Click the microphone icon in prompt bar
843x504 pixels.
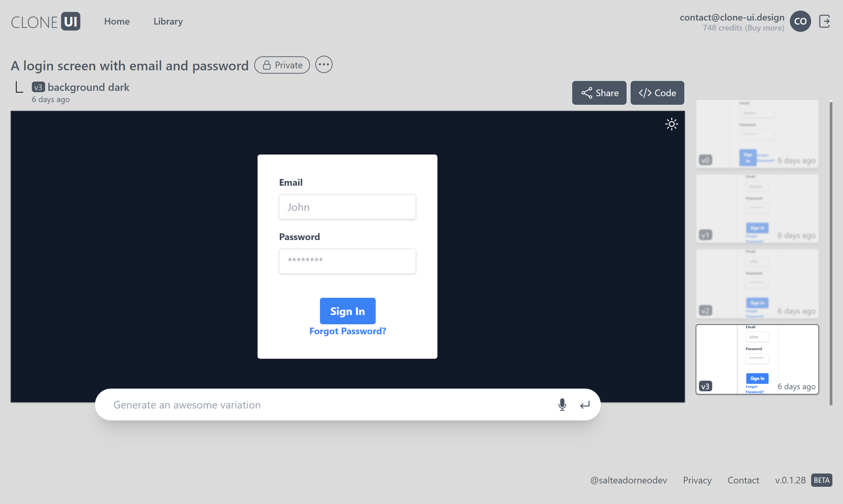(563, 405)
